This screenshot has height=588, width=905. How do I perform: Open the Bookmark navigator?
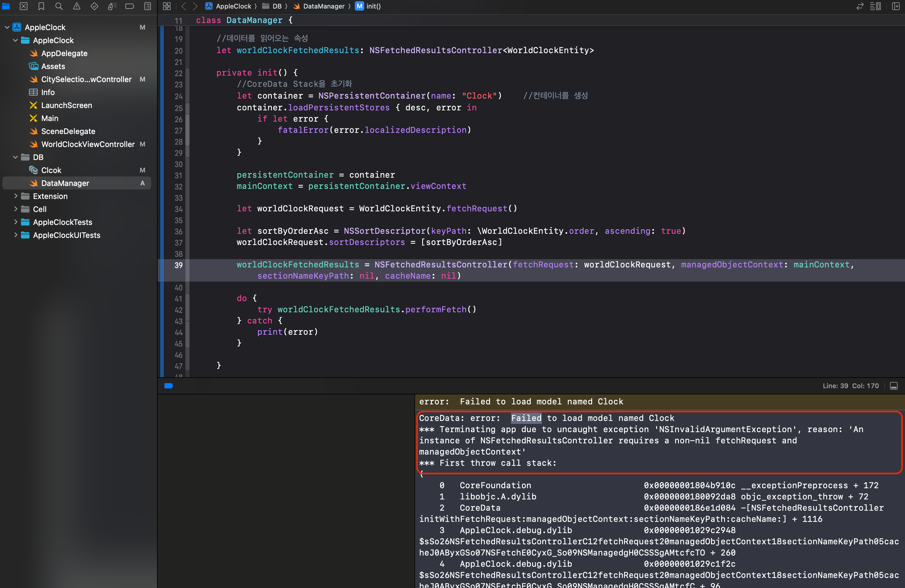point(41,6)
